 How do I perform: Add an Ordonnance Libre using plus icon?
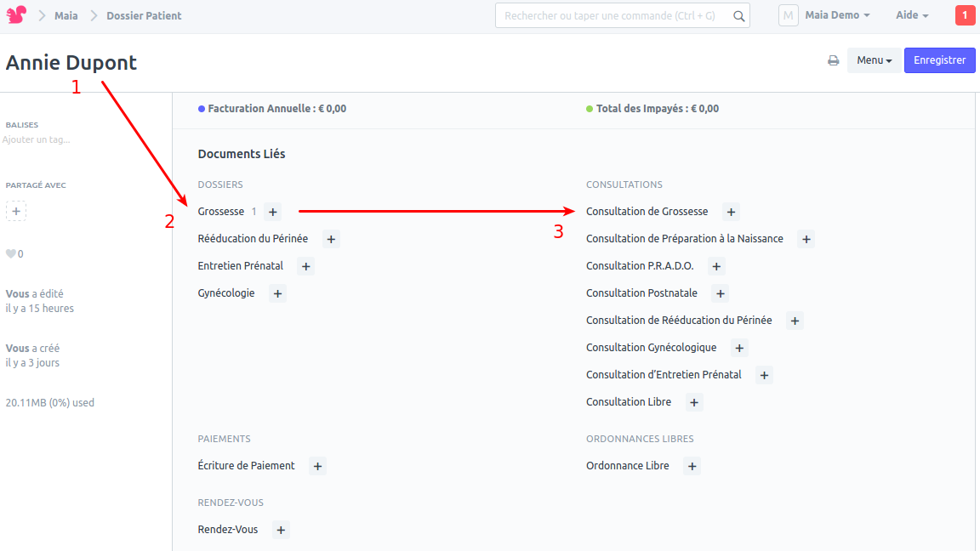tap(692, 466)
